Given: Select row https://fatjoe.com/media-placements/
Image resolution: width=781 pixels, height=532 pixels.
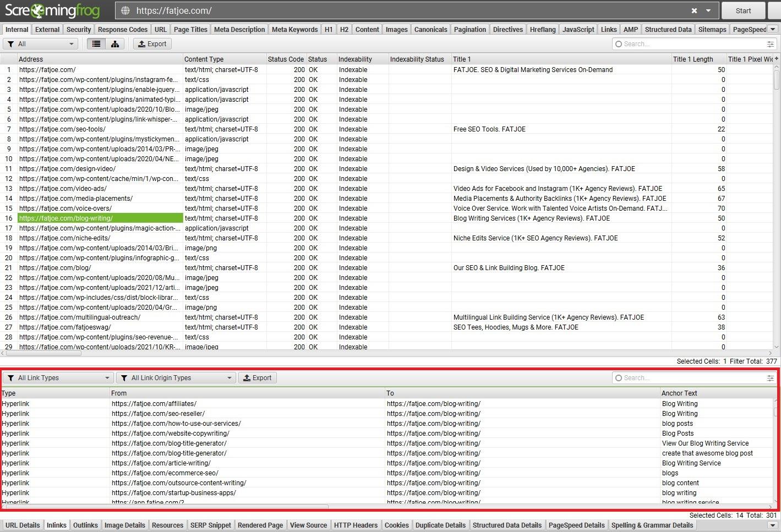Looking at the screenshot, I should 386,199.
